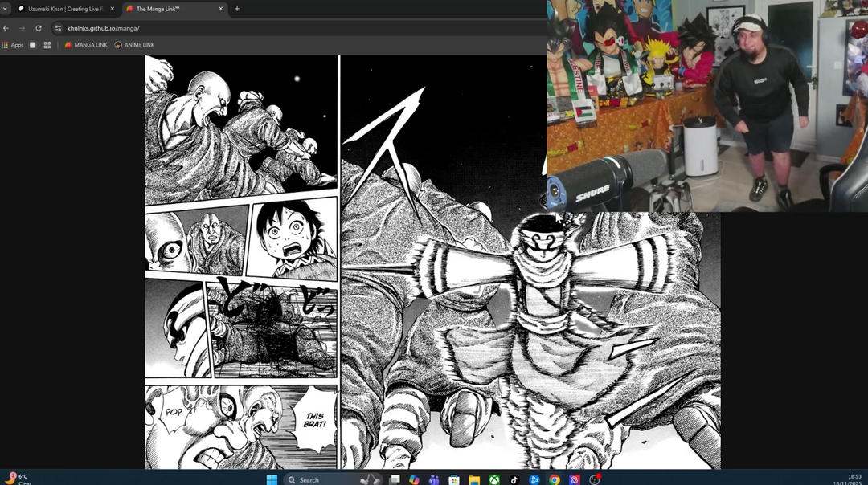
Task: Click the Windows Start button
Action: tap(271, 478)
